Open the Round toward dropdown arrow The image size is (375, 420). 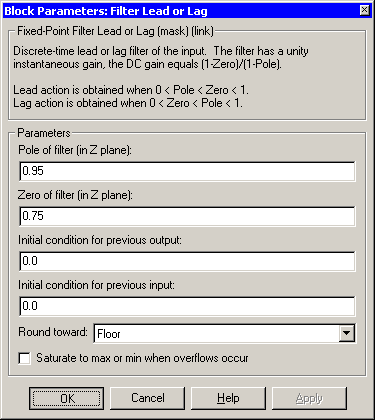point(347,333)
